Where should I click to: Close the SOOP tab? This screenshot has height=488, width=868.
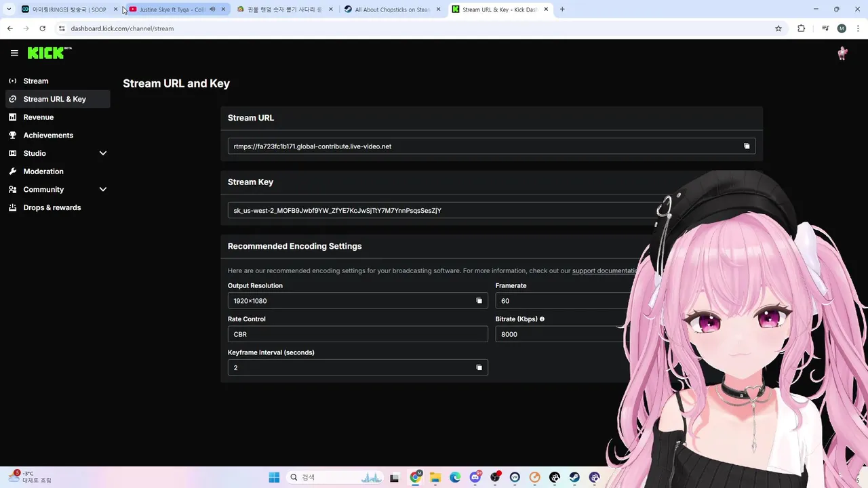click(x=115, y=9)
